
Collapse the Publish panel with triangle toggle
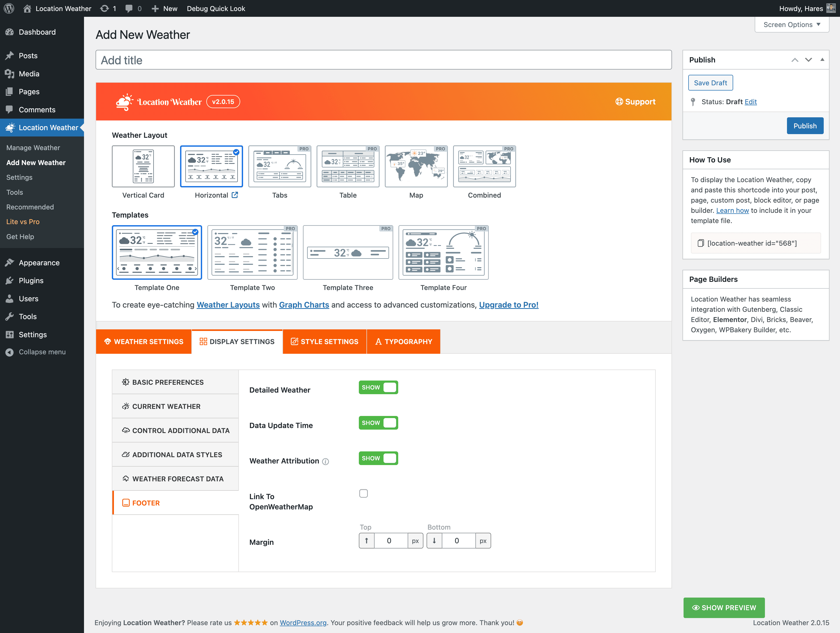[822, 60]
